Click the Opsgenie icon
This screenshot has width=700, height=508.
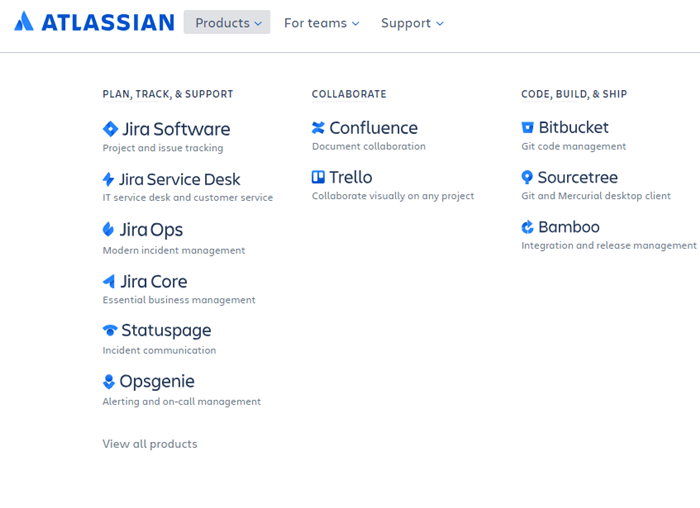pyautogui.click(x=109, y=382)
